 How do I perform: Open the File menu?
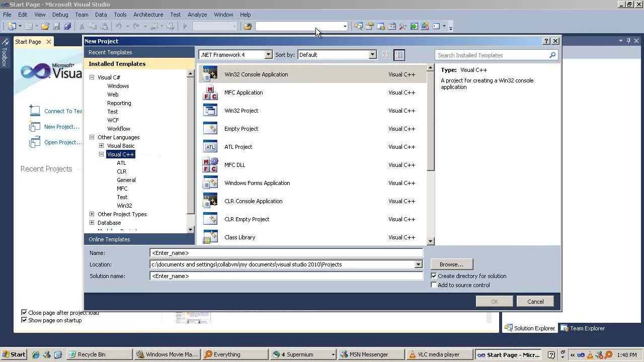click(x=7, y=15)
